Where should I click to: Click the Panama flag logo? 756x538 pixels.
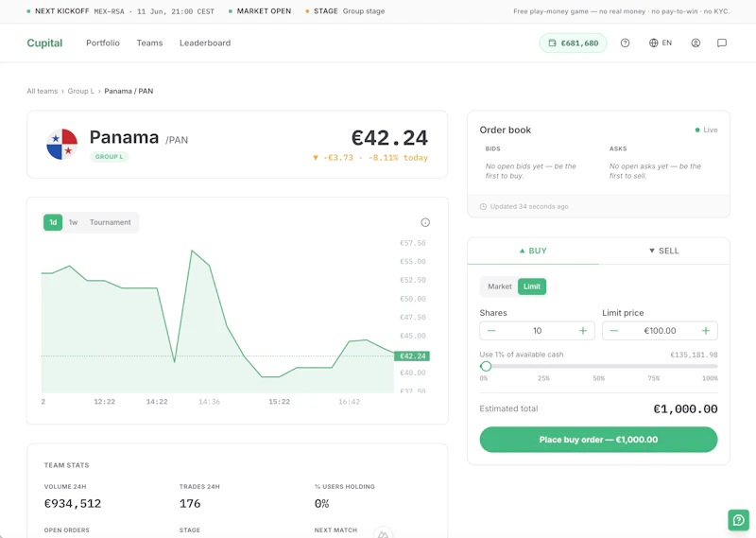pos(62,145)
